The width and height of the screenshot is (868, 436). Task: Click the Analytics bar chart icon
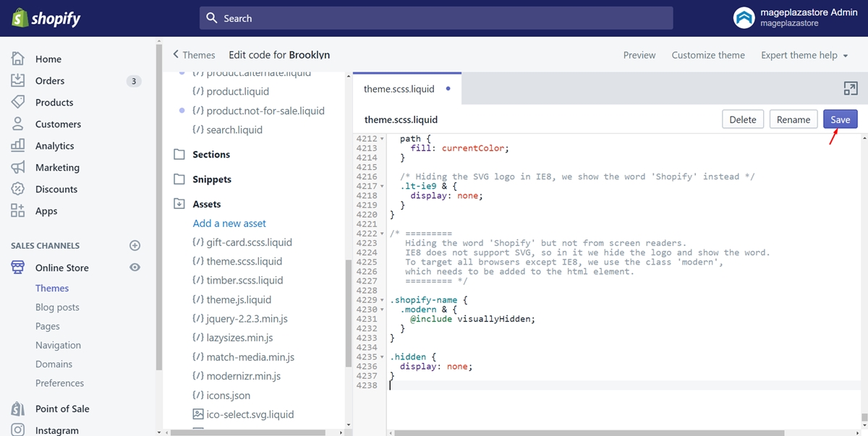18,145
